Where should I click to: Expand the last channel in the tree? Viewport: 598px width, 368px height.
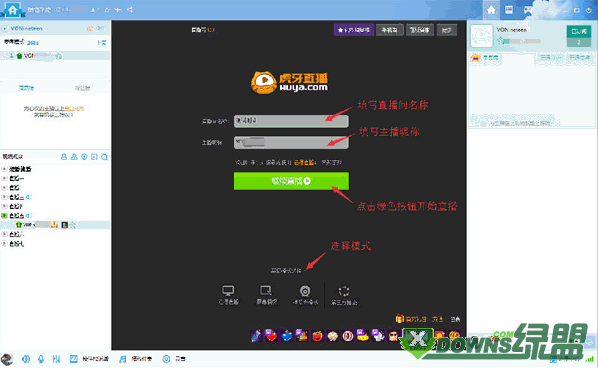[4, 243]
